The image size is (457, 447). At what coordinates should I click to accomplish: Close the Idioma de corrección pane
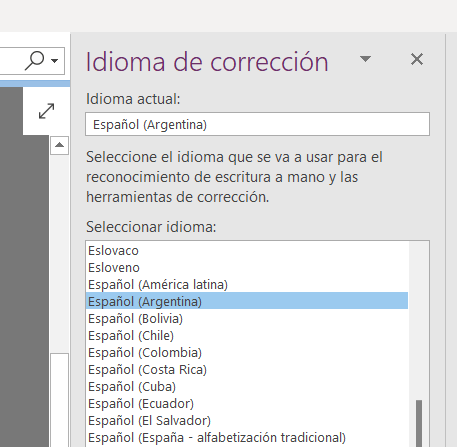coord(417,59)
